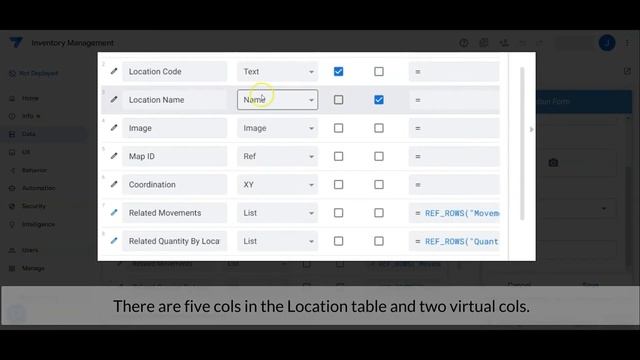
Task: Edit the Related Movements virtual column pencil
Action: click(x=114, y=213)
